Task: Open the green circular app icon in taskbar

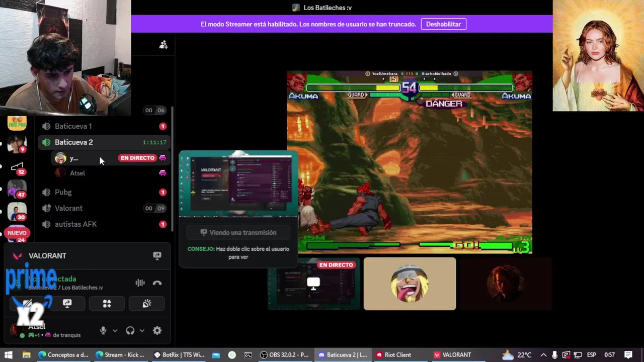Action: point(232,355)
